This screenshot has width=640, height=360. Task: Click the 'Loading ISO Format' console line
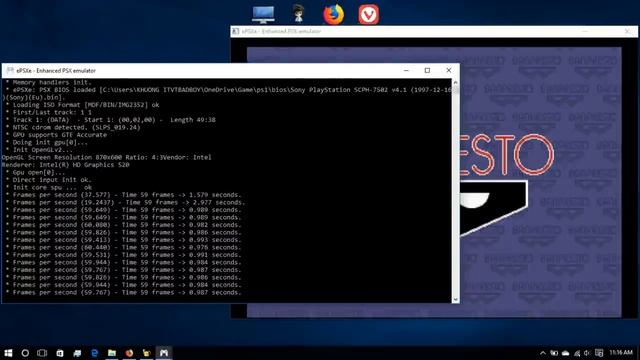[82, 105]
